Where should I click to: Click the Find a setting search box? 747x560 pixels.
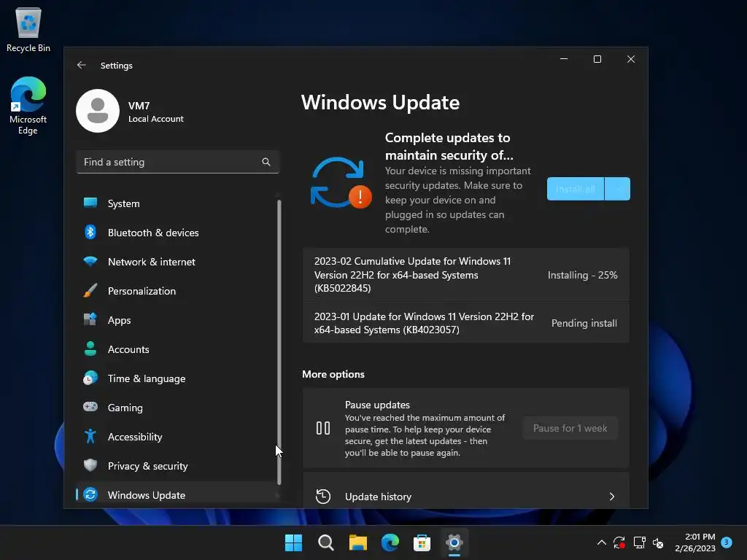tap(177, 162)
